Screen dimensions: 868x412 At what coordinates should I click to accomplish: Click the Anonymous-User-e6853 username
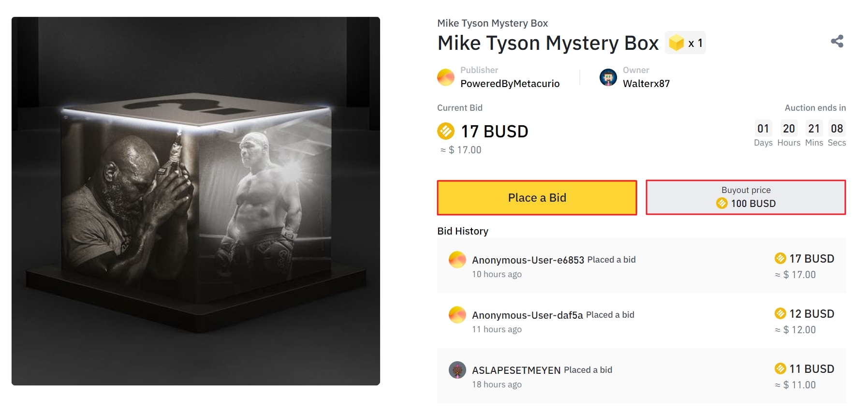(528, 260)
